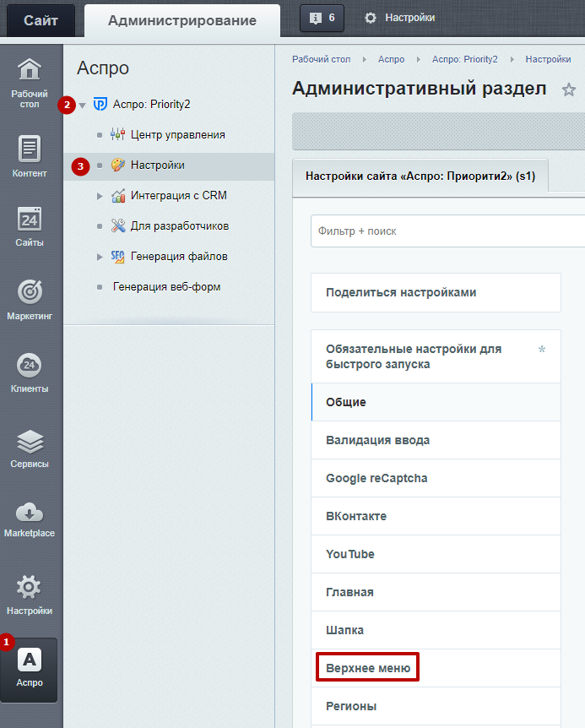Click Для разработчиков tools icon
The image size is (585, 728).
tap(118, 225)
